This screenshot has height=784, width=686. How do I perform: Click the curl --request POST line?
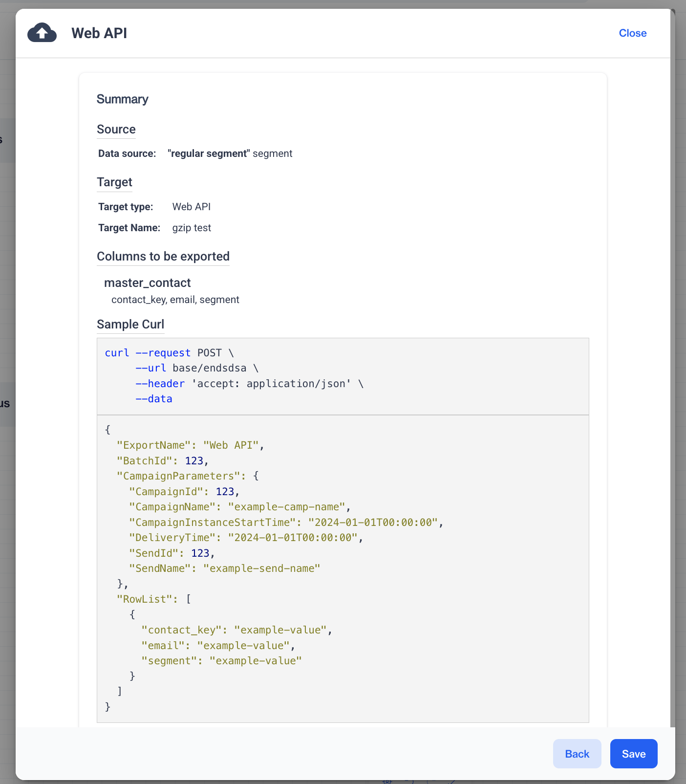[169, 353]
